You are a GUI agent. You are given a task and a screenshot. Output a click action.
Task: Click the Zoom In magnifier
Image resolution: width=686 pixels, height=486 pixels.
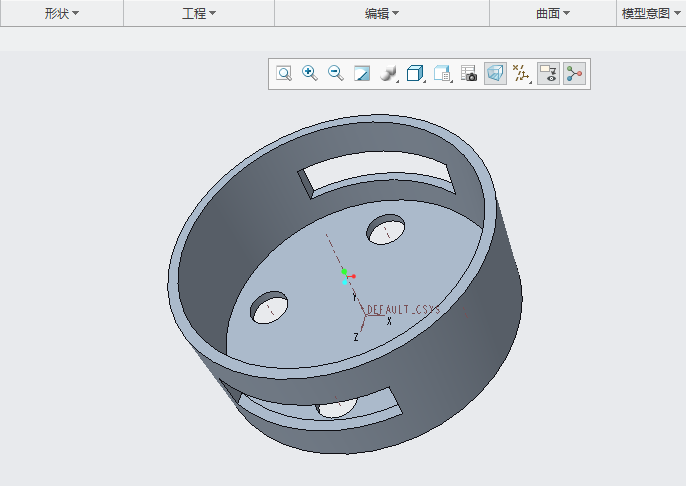(x=310, y=74)
